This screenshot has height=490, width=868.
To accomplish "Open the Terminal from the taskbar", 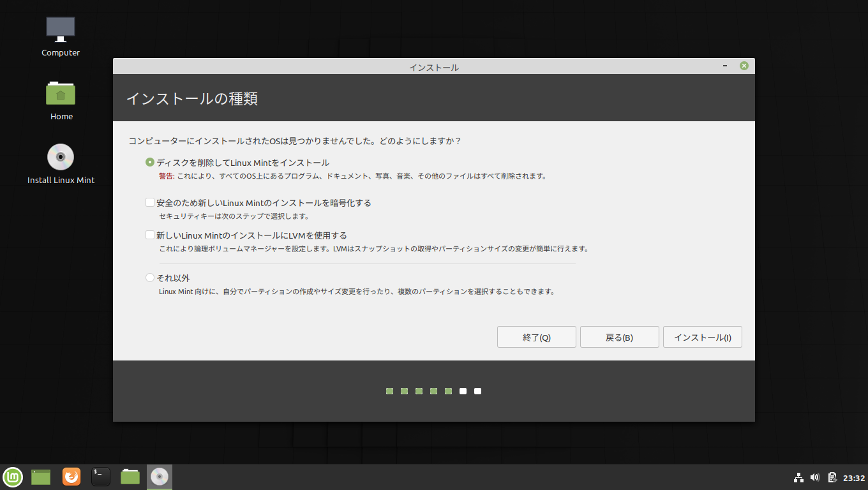I will [x=101, y=477].
